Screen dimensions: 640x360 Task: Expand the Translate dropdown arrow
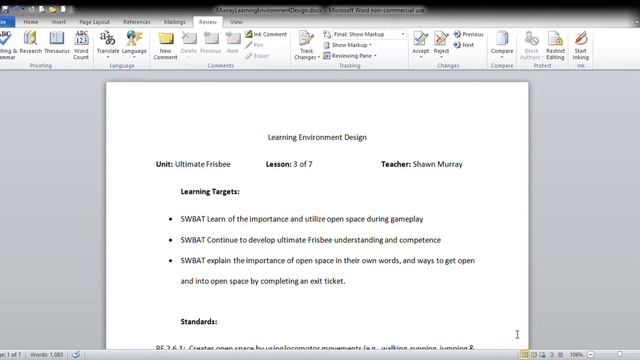108,58
